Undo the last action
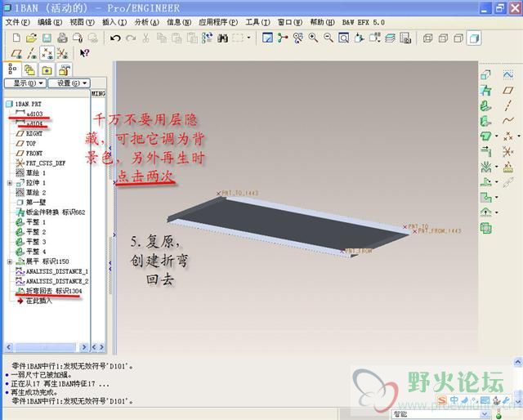 (115, 38)
